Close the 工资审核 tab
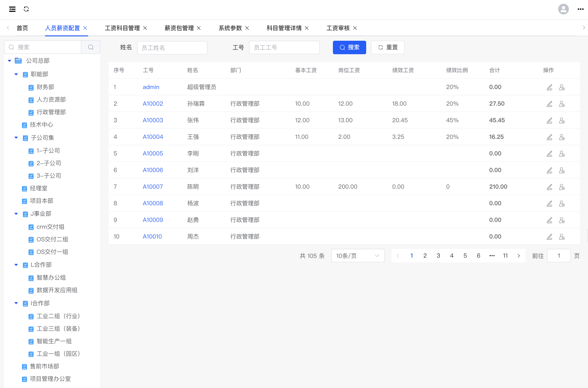The width and height of the screenshot is (588, 388). (355, 28)
